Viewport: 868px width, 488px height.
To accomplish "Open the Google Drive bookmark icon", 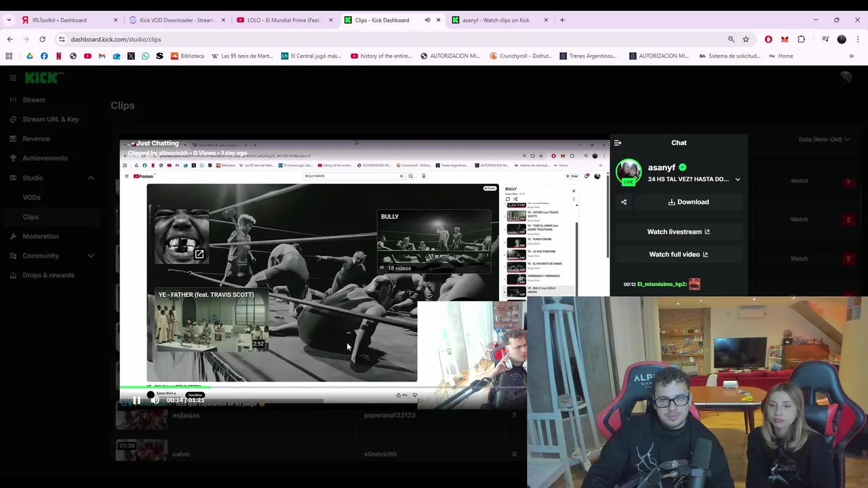I will pyautogui.click(x=30, y=56).
